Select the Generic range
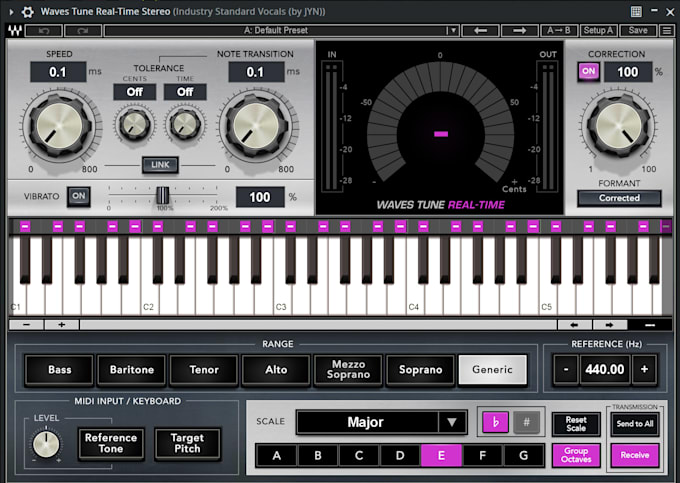Viewport: 680px width, 483px height. (x=493, y=370)
